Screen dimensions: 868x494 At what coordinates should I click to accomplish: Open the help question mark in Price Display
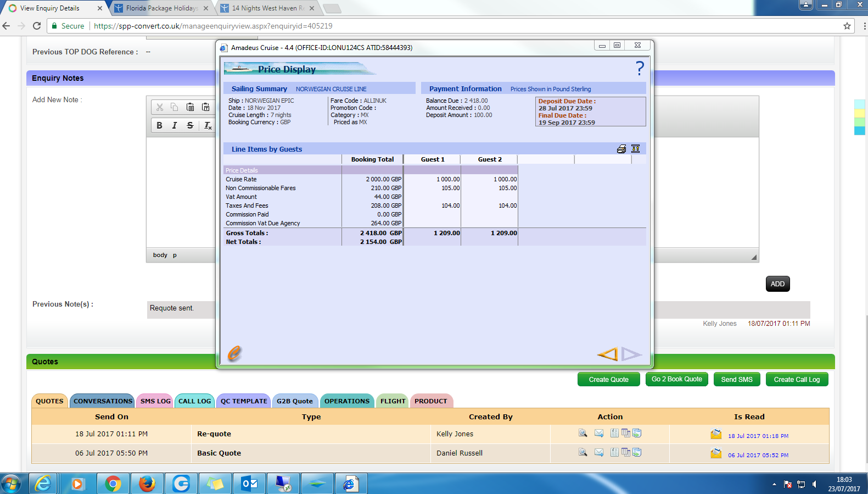640,68
